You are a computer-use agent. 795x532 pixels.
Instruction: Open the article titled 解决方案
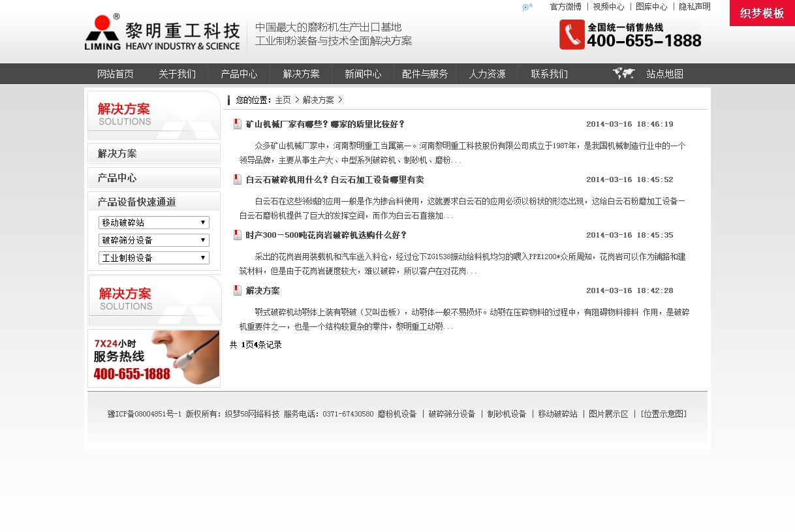tap(262, 290)
